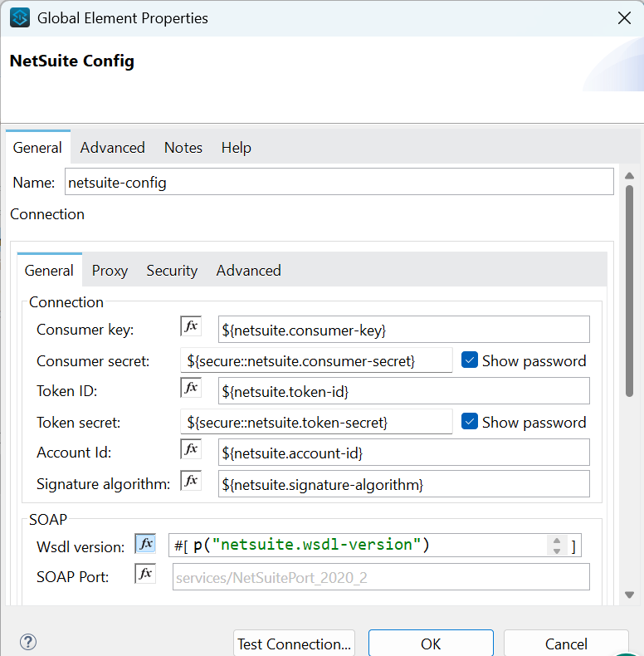Open help via question mark icon
Screen dimensions: 644x656
click(x=28, y=642)
